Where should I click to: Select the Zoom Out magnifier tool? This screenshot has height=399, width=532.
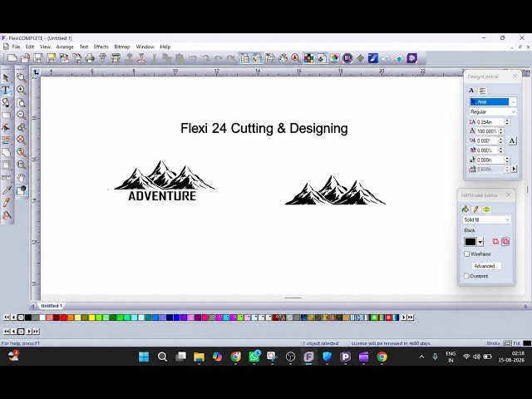[x=22, y=115]
